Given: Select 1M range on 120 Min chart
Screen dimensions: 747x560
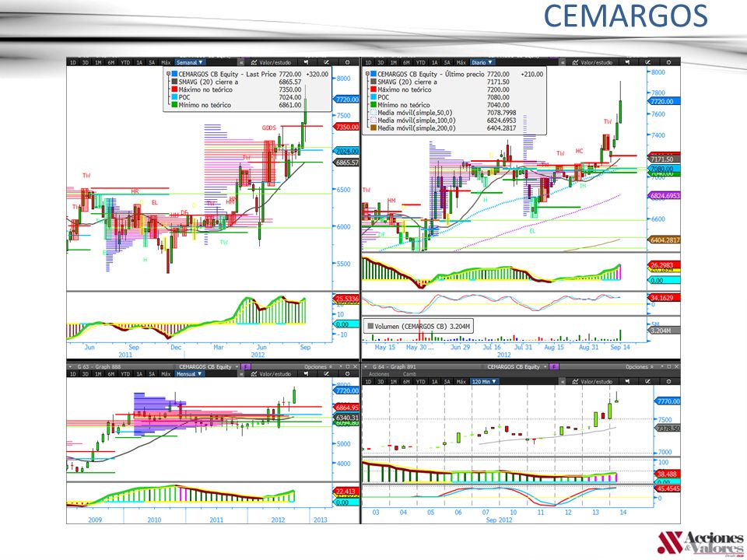Looking at the screenshot, I should [394, 381].
